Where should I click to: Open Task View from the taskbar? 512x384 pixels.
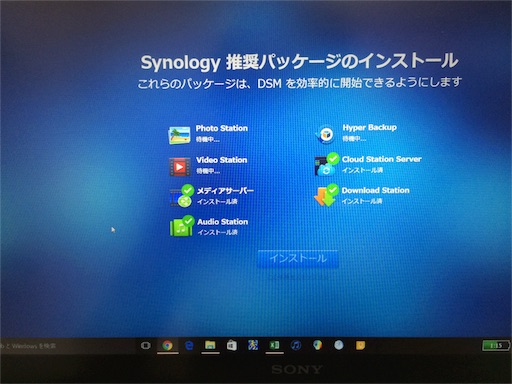[x=146, y=346]
